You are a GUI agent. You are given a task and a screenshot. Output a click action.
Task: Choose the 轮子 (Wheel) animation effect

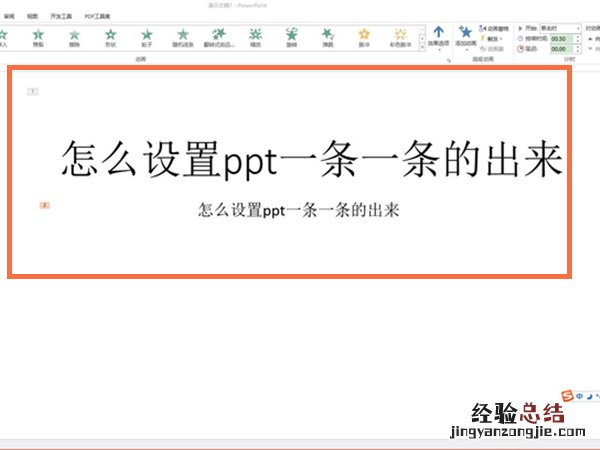tap(146, 38)
